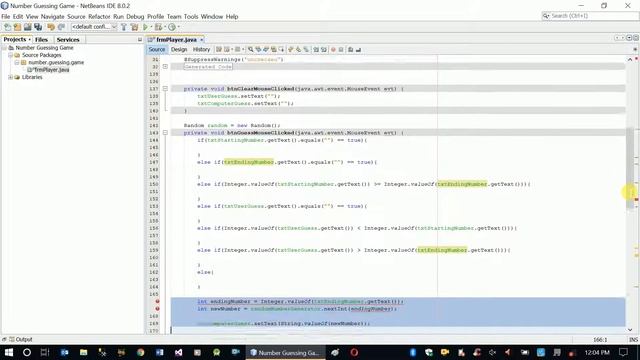Click the Last Edit icon in editor toolbar
This screenshot has width=640, height=360.
click(219, 49)
